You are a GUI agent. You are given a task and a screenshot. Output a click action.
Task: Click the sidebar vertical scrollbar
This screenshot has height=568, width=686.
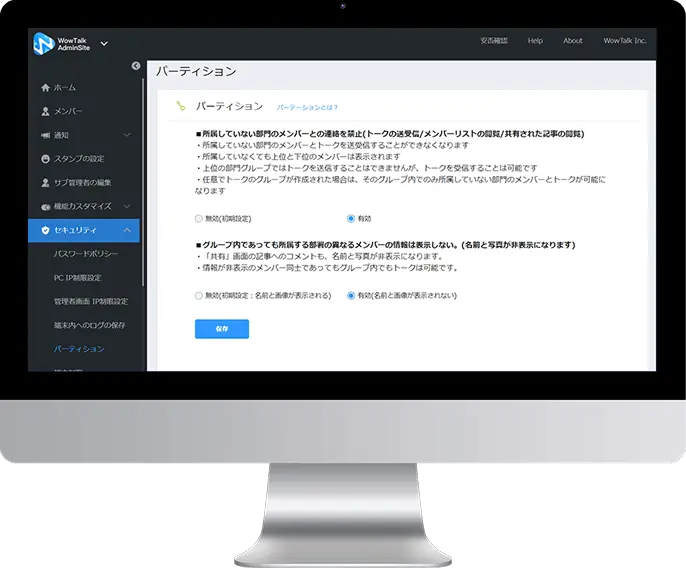click(x=143, y=182)
